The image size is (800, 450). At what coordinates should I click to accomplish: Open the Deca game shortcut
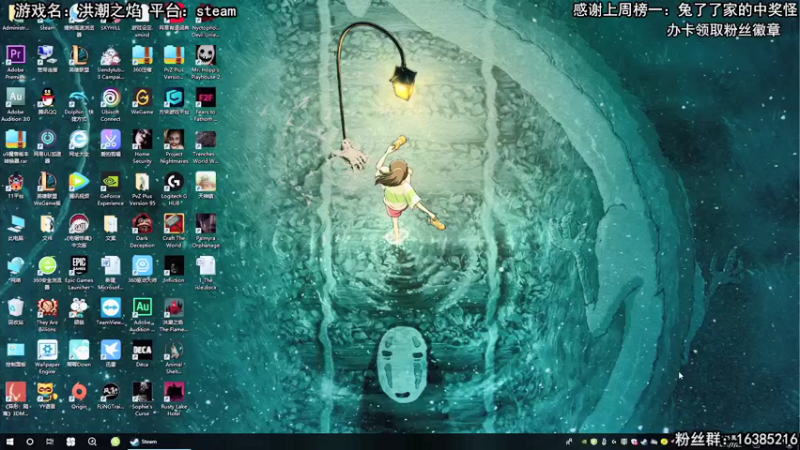[x=142, y=355]
